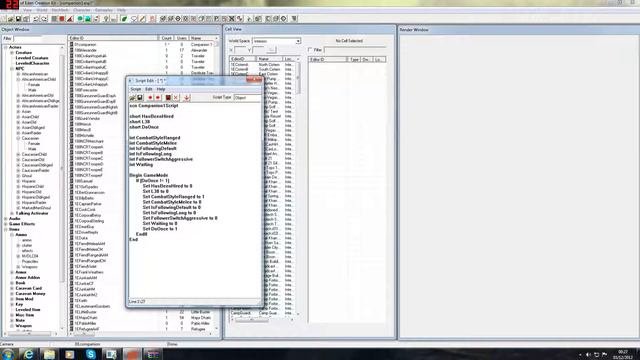Click the 'int Waiting' script line

tap(141, 164)
